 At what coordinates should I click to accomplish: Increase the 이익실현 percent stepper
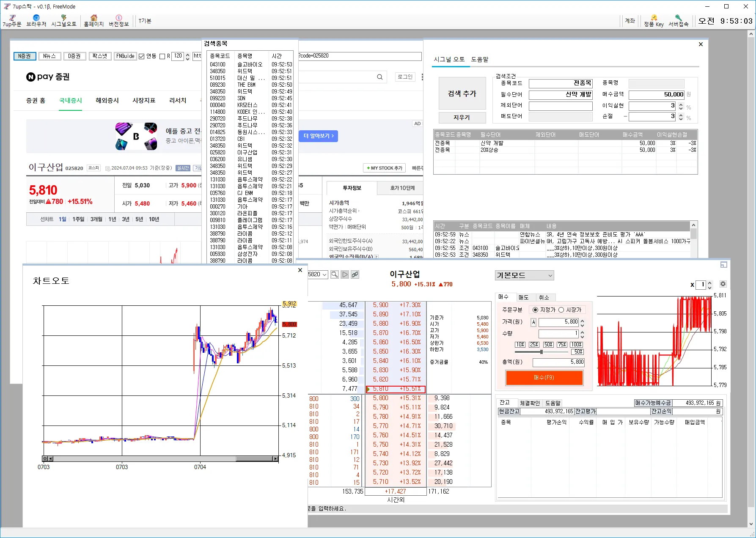pyautogui.click(x=681, y=104)
